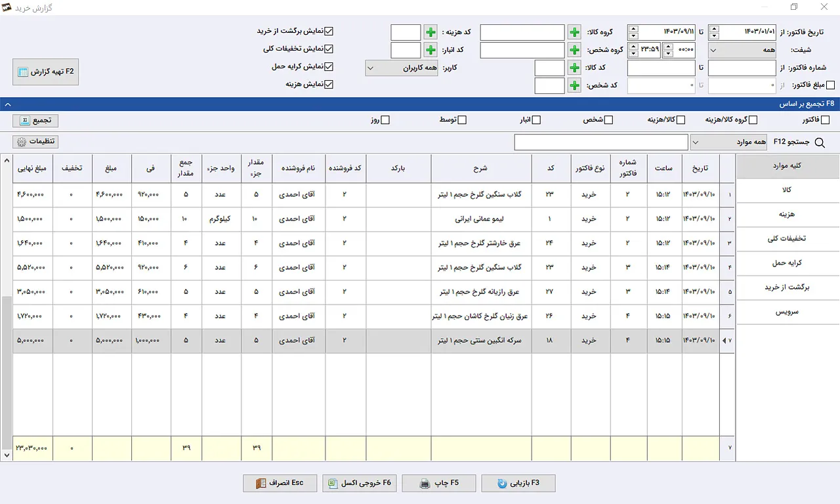Click the تجمیع aggregate button

[36, 121]
